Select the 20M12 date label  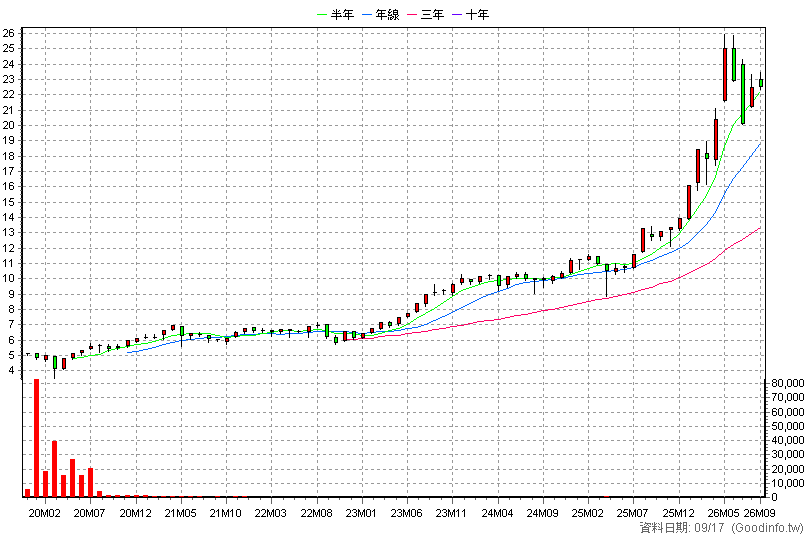135,513
